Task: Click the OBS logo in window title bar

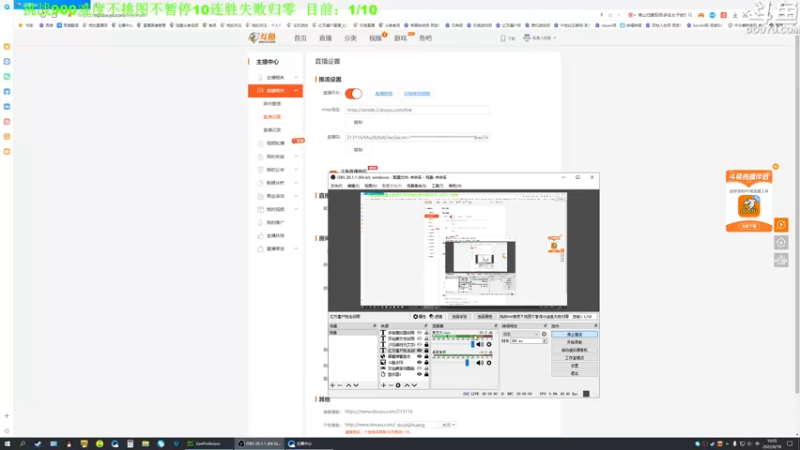Action: click(x=333, y=177)
